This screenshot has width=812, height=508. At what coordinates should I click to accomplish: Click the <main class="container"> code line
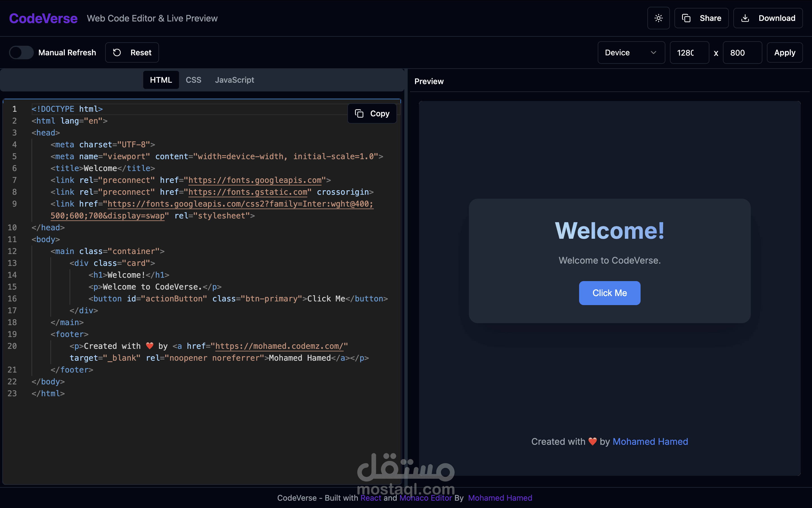(x=107, y=251)
